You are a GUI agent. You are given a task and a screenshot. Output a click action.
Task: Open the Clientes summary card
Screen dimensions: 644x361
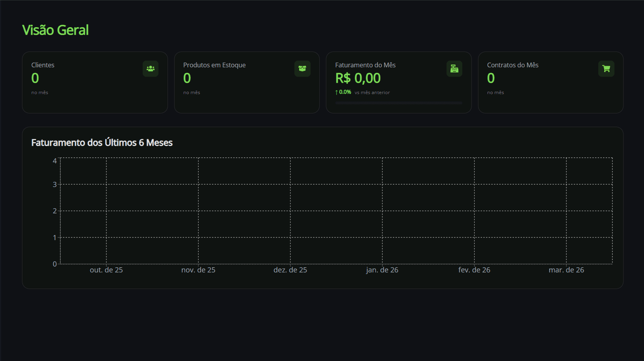coord(95,82)
